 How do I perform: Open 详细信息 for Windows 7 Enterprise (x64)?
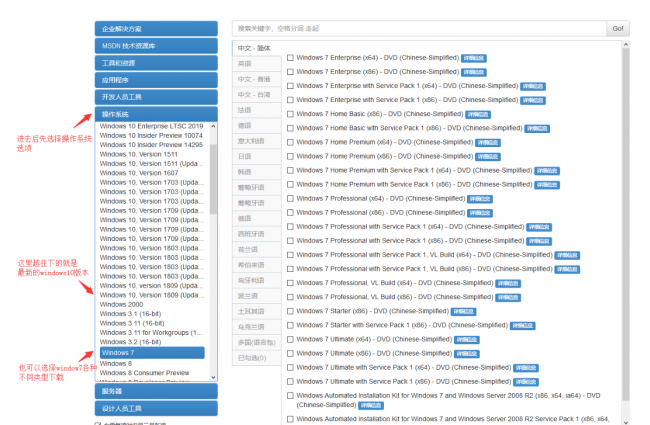pyautogui.click(x=474, y=58)
